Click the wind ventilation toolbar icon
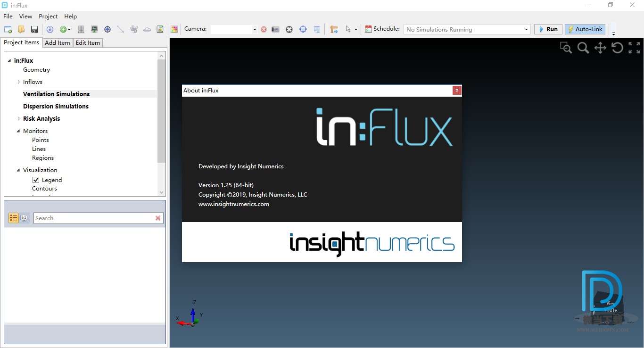 (134, 29)
